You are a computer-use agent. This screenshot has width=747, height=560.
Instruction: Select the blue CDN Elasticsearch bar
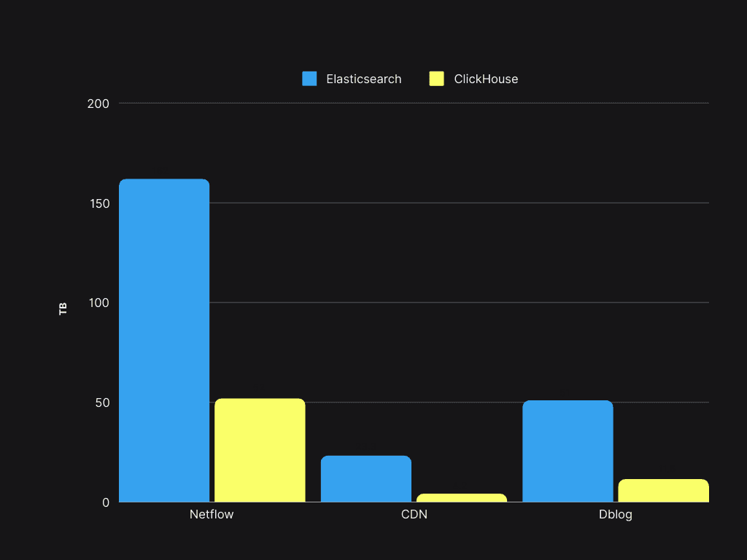click(x=366, y=478)
